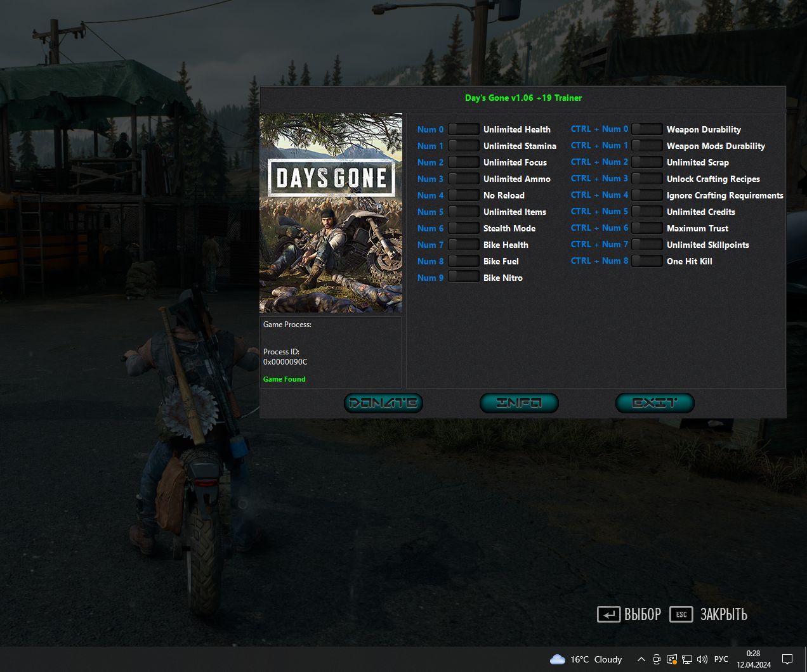This screenshot has height=672, width=807.
Task: Turn on One Hit Kill switch
Action: point(646,261)
